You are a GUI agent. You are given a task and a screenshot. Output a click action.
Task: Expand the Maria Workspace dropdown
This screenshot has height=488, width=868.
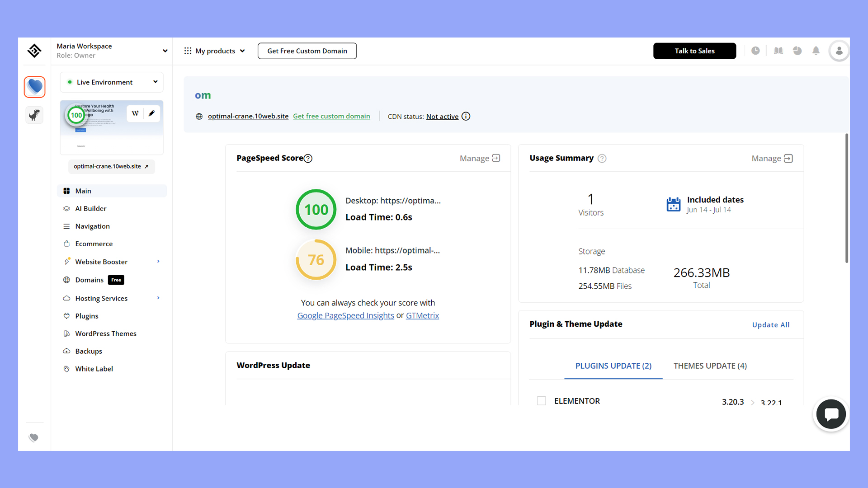pos(165,51)
